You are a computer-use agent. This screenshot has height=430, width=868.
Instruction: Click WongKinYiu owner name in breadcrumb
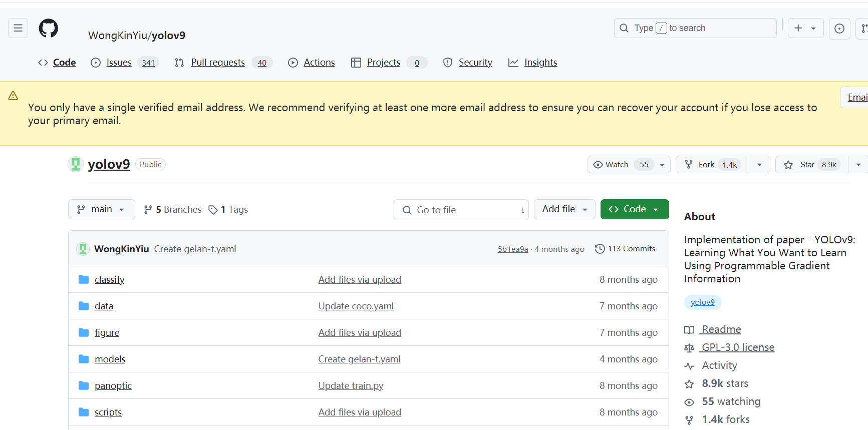point(118,36)
